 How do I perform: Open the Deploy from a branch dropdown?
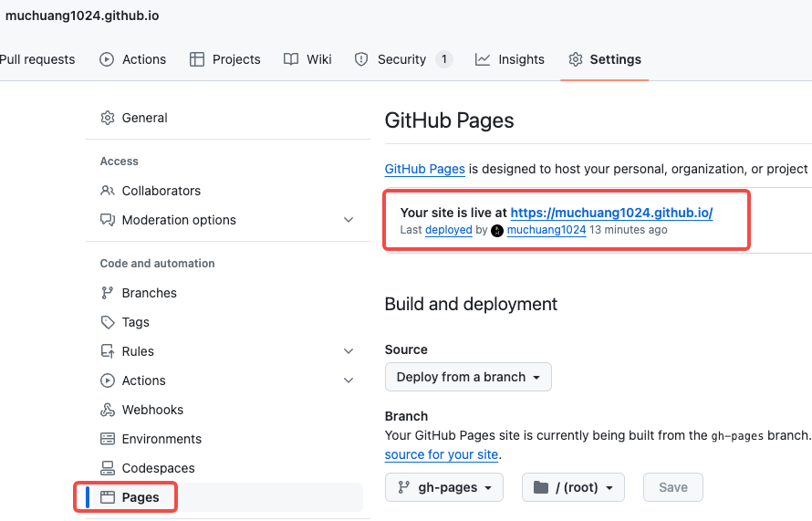[468, 377]
